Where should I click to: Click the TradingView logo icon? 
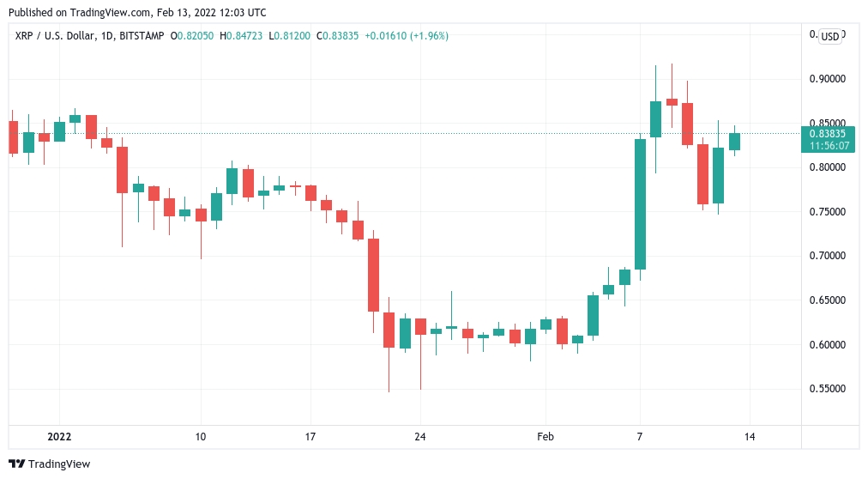coord(16,464)
